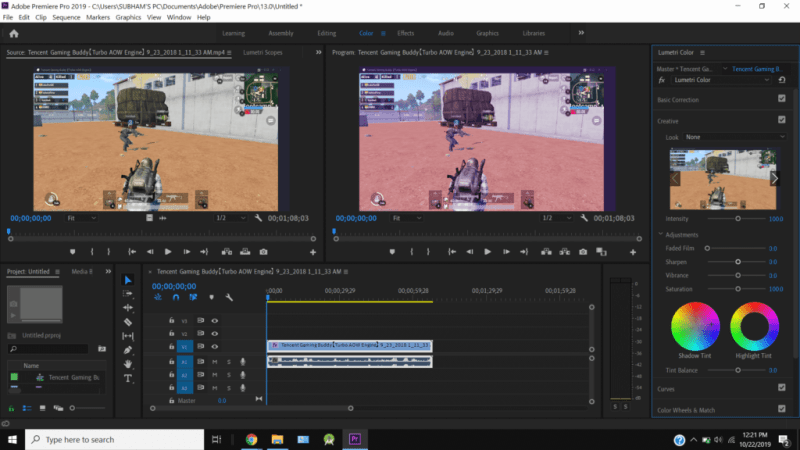Click Extract button in Program monitor

tap(564, 252)
